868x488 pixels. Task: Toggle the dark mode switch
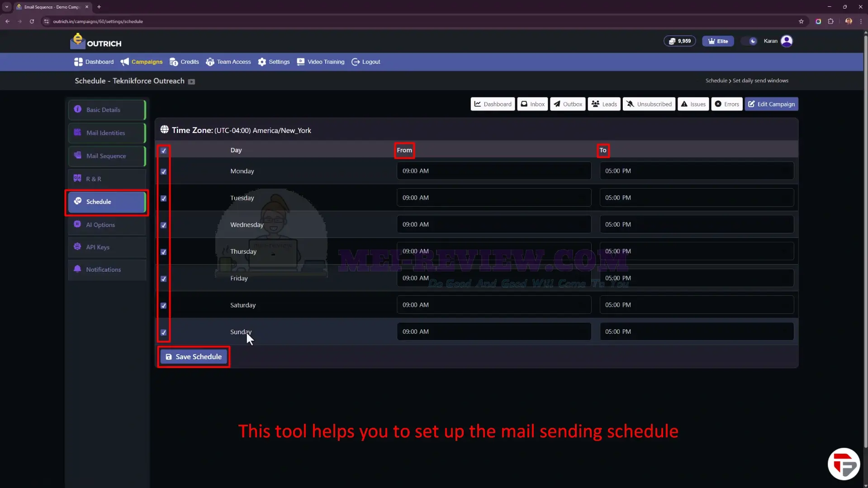(750, 41)
